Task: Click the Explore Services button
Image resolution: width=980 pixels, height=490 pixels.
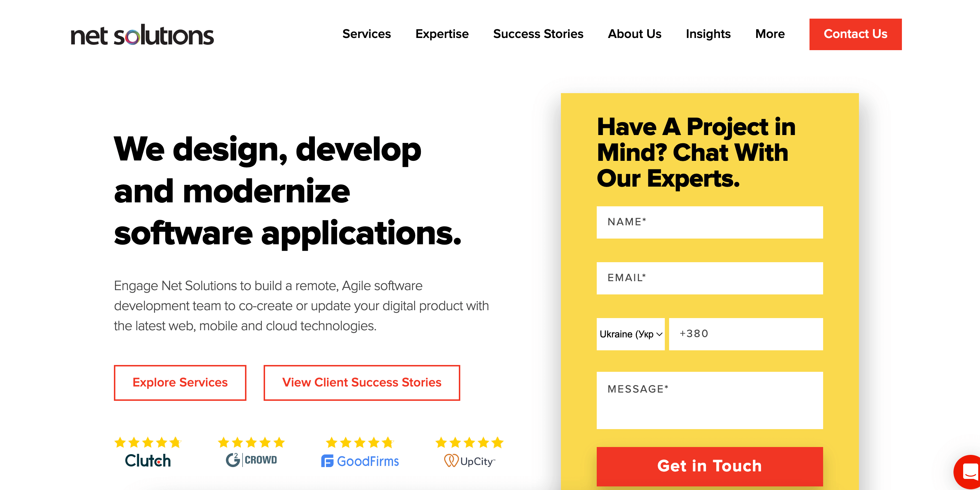Action: pos(180,382)
